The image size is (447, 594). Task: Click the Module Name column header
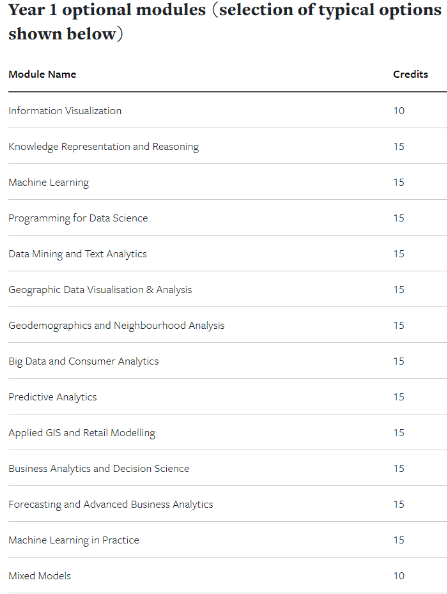(42, 74)
